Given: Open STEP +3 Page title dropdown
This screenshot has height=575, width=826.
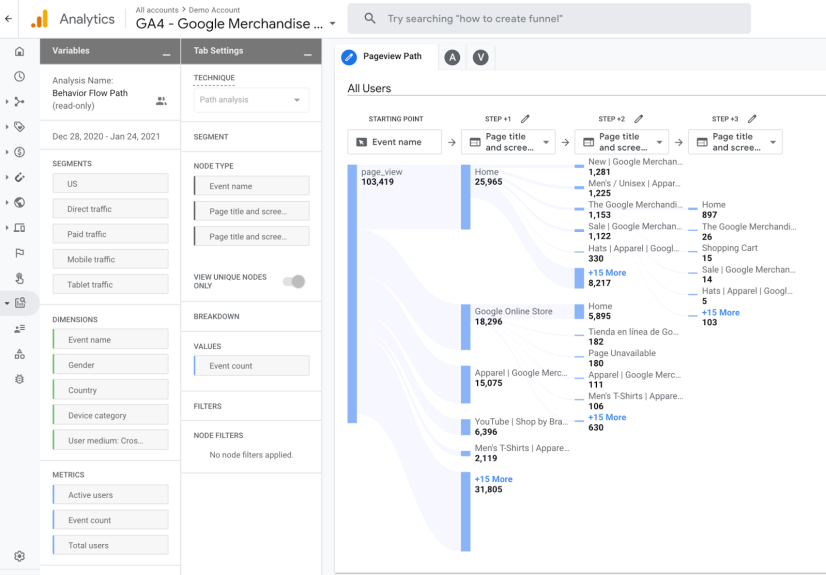Looking at the screenshot, I should [735, 142].
